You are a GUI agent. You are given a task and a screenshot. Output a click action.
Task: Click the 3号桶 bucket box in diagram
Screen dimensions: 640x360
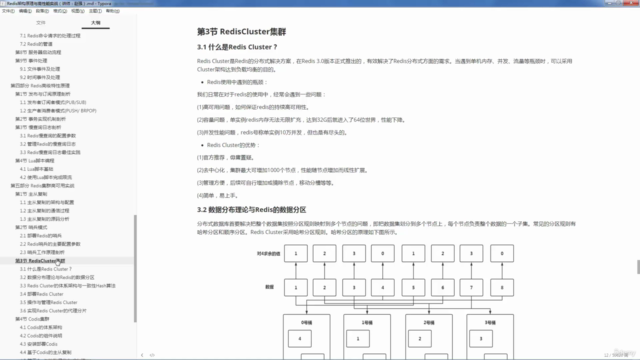[x=490, y=337]
